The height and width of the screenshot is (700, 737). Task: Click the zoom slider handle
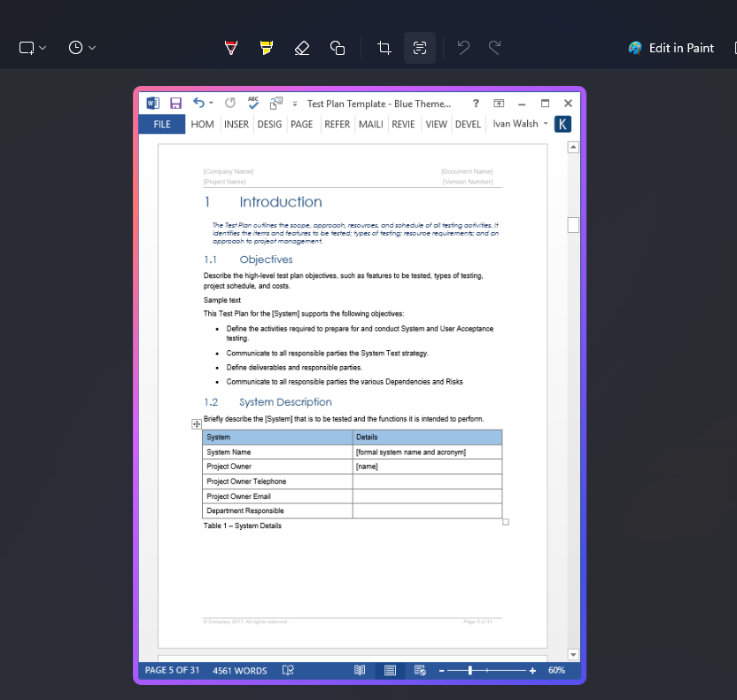point(469,671)
